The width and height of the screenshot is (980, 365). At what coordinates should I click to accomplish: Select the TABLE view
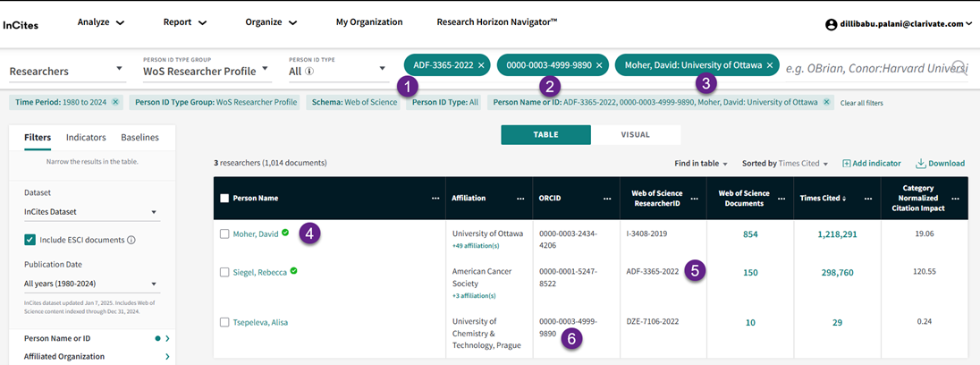545,134
